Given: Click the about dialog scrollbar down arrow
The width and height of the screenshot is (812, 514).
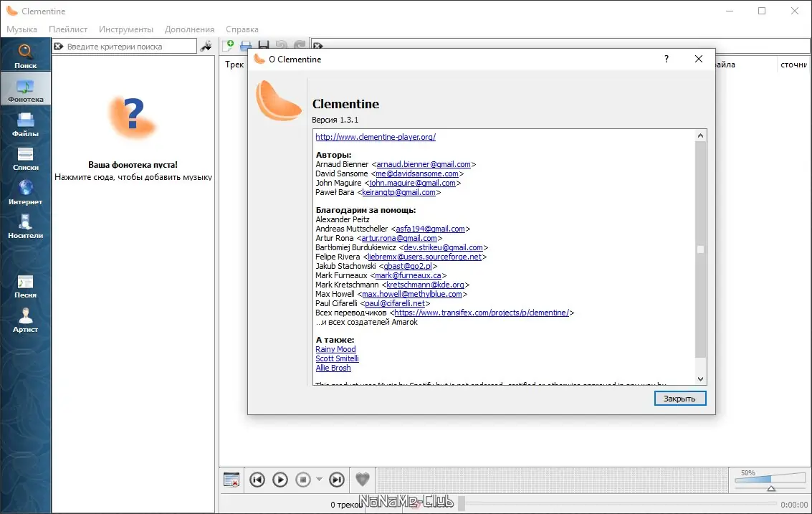Looking at the screenshot, I should (701, 379).
